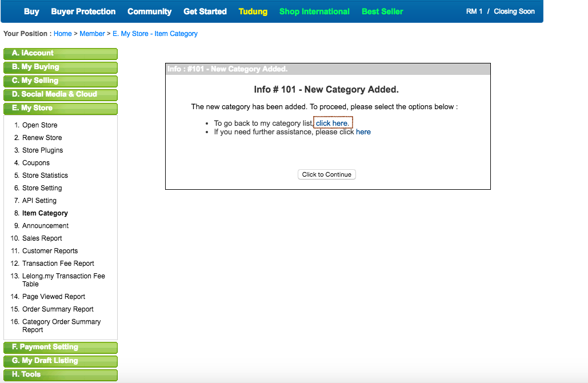The height and width of the screenshot is (383, 588).
Task: Open the Buy menu in top navigation
Action: (31, 11)
